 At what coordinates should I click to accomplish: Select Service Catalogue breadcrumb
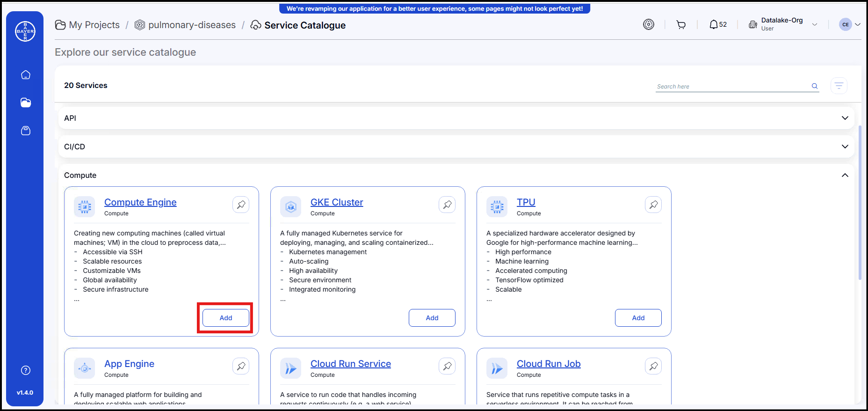305,25
